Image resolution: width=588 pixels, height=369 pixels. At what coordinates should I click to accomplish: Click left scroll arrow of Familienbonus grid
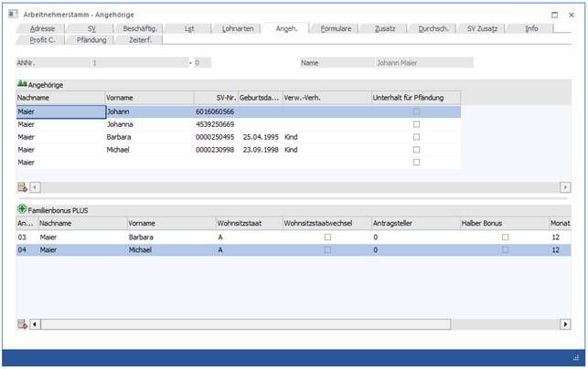click(37, 323)
